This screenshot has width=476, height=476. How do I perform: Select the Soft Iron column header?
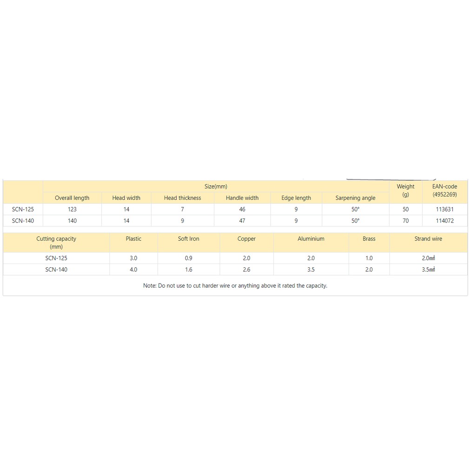click(x=188, y=239)
